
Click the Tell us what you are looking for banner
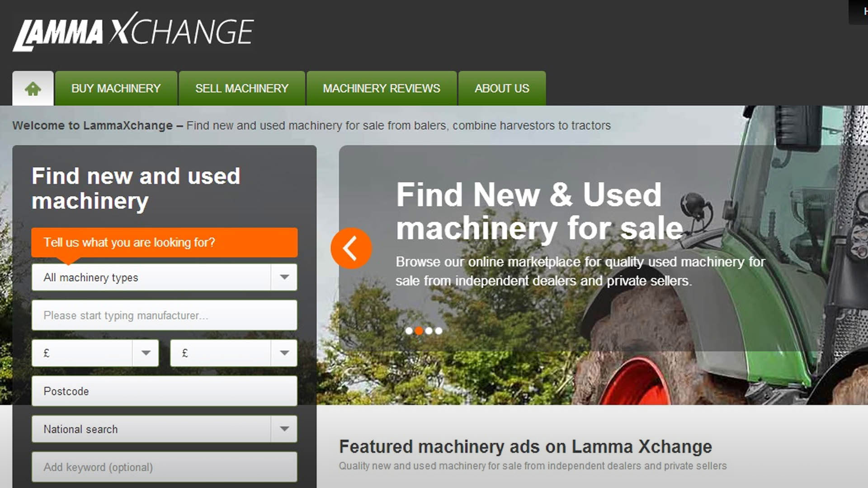tap(165, 243)
